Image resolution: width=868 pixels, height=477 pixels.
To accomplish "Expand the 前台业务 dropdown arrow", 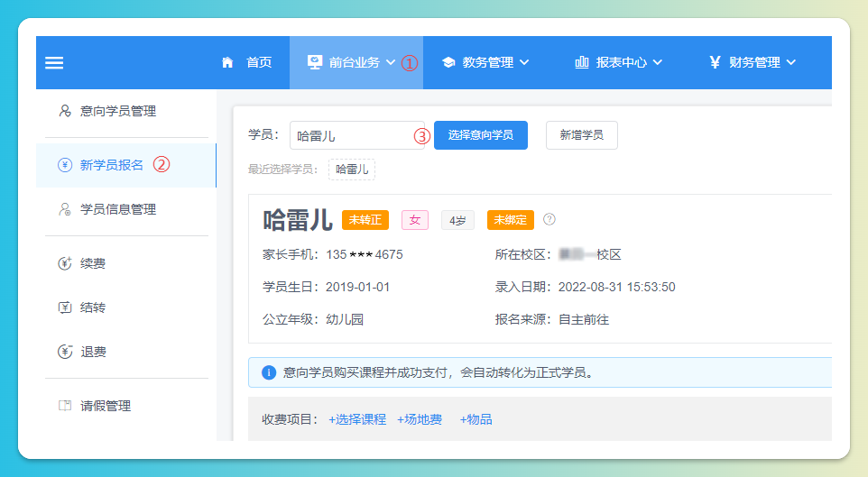I will click(x=391, y=62).
